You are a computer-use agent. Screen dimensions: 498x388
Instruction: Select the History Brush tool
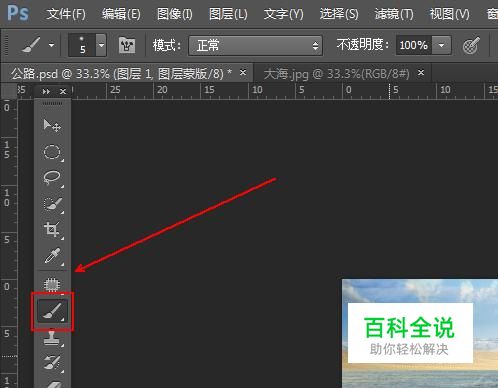click(x=52, y=363)
